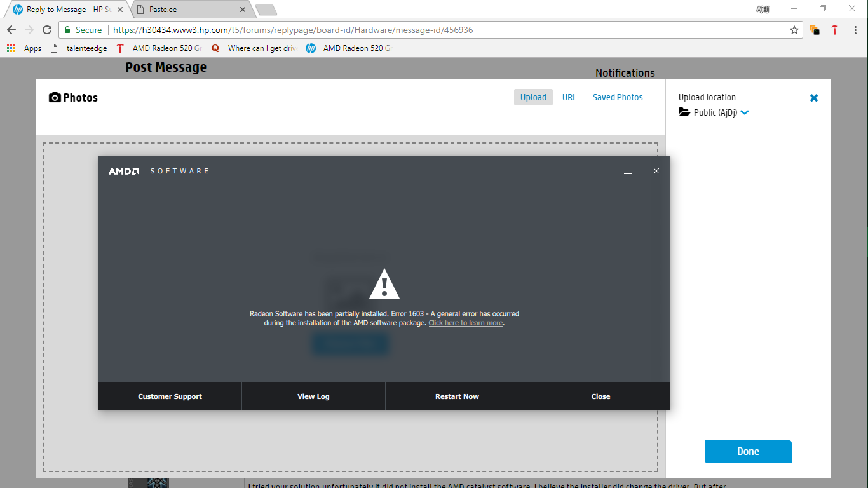Click Restart Now in the AMD installer
Screen dimensions: 868x488
coord(457,396)
